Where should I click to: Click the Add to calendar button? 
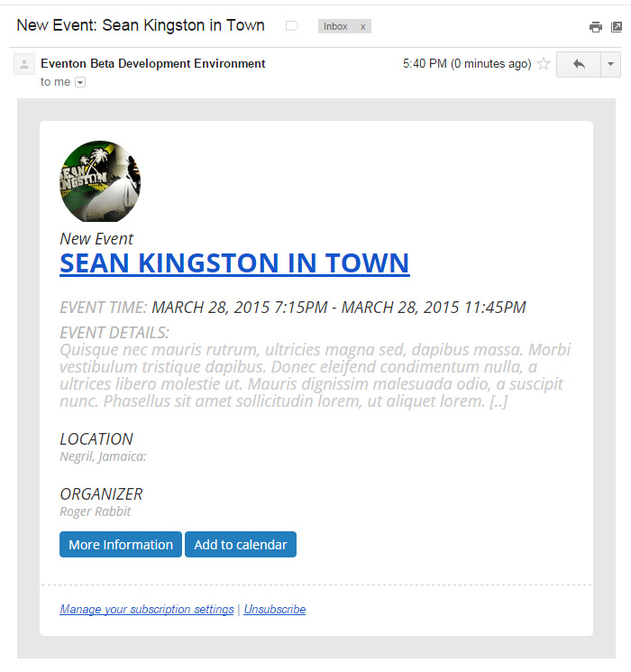click(x=241, y=544)
